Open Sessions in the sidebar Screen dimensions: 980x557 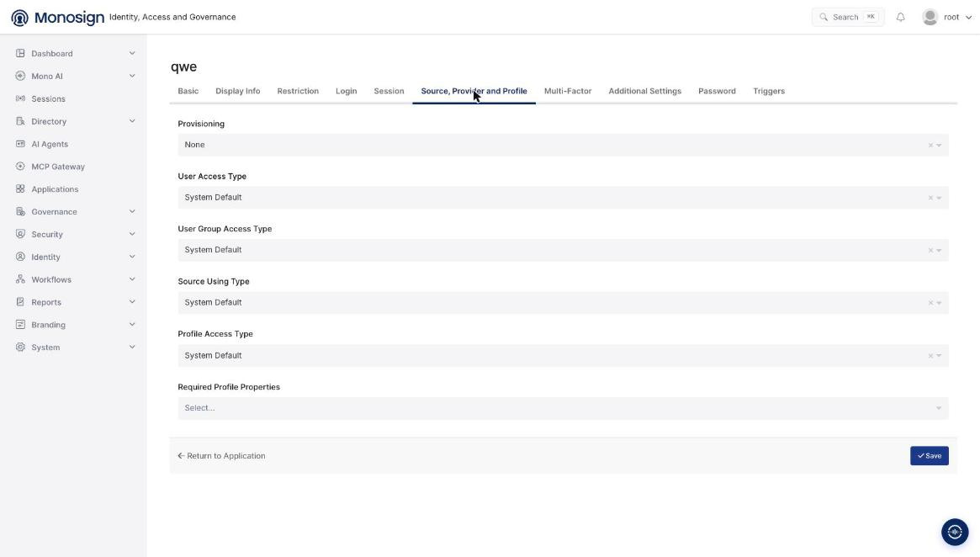coord(48,98)
